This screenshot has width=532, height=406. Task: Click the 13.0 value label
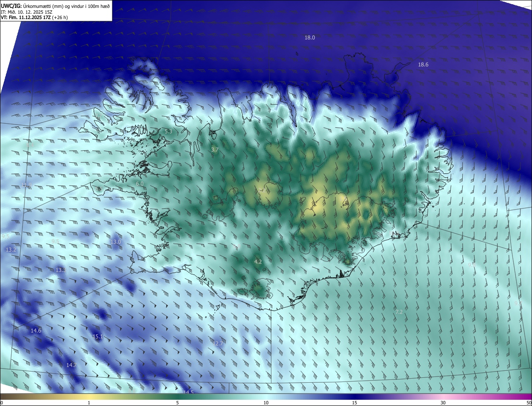tap(116, 242)
